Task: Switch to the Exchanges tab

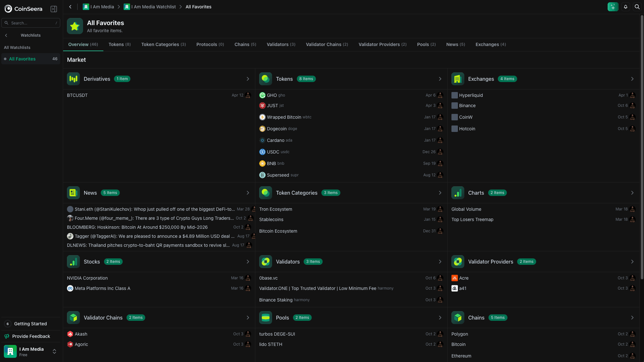Action: point(490,44)
